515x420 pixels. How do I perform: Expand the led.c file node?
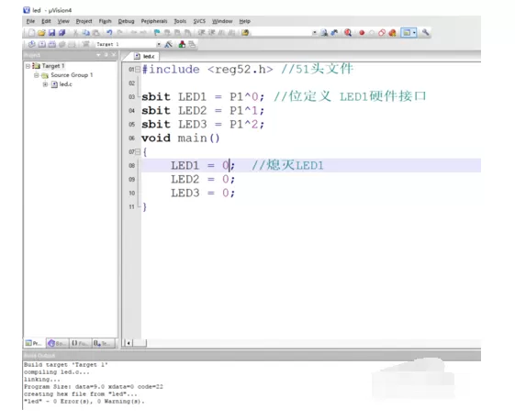tap(45, 84)
